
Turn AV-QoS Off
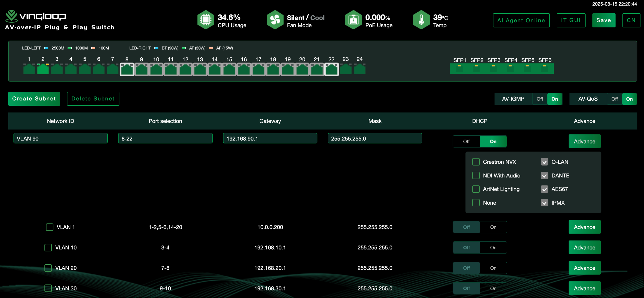coord(615,99)
